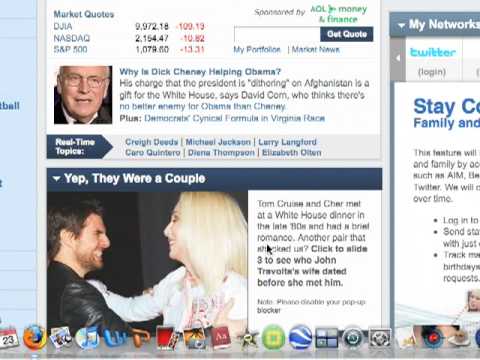Click the Get Quote button
Viewport: 480px width, 360px height.
tap(347, 34)
